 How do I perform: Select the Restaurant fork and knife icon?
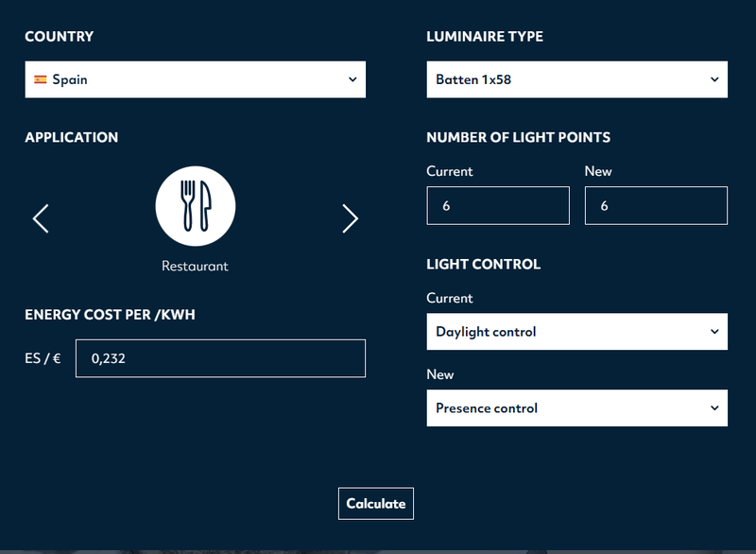(196, 206)
